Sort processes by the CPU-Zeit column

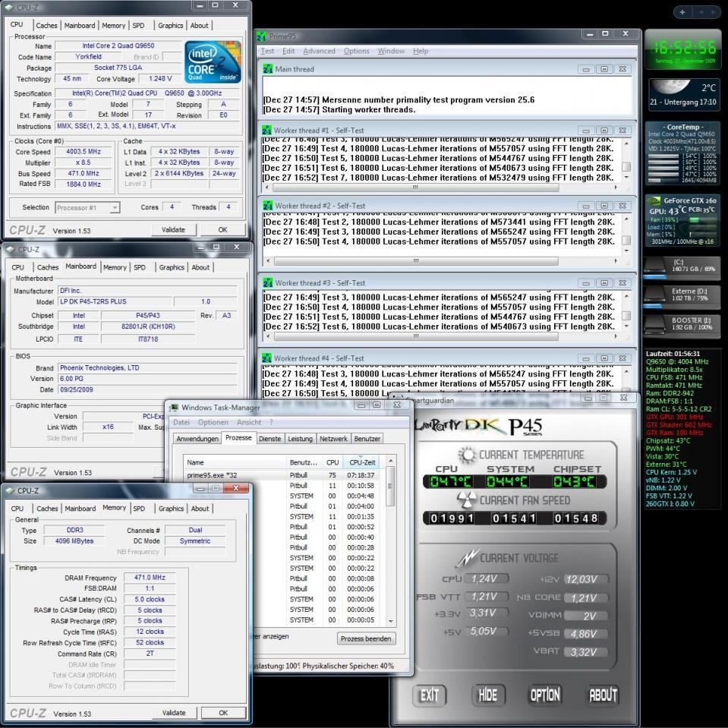click(x=363, y=462)
